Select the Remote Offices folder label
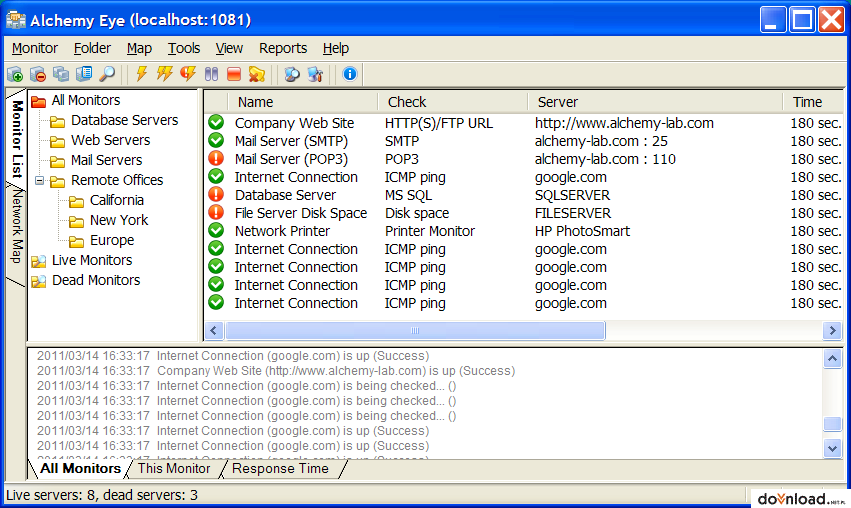 (x=117, y=180)
